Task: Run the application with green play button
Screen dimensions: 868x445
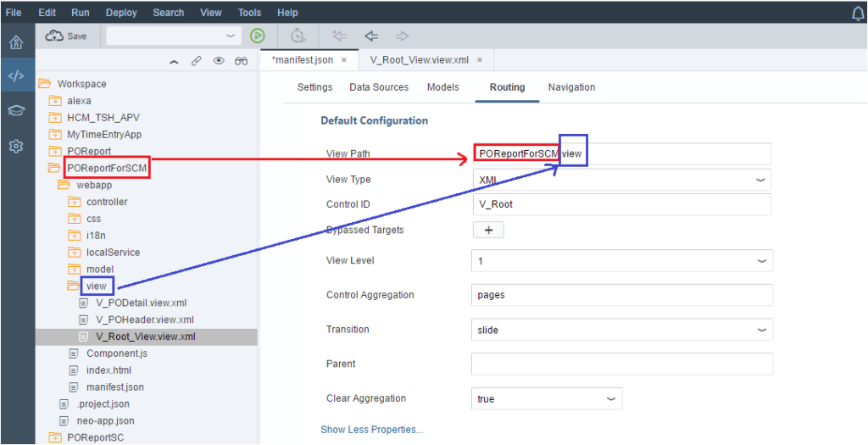Action: (257, 36)
